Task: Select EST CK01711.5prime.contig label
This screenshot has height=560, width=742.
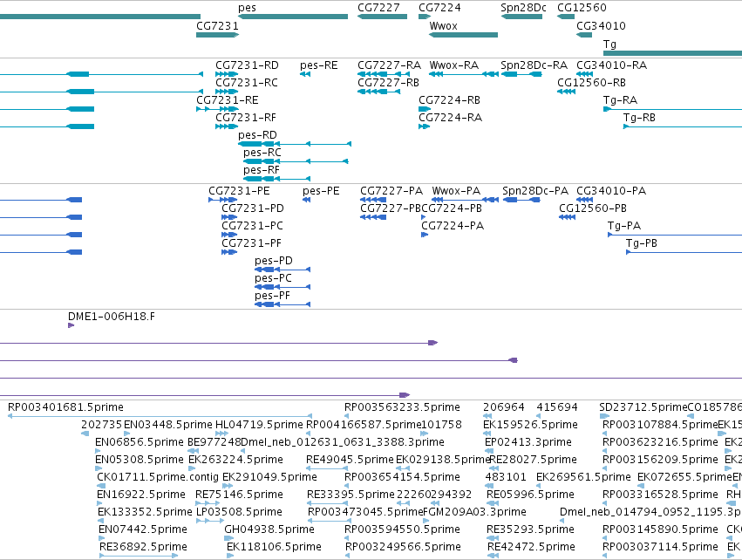Action: (x=158, y=477)
